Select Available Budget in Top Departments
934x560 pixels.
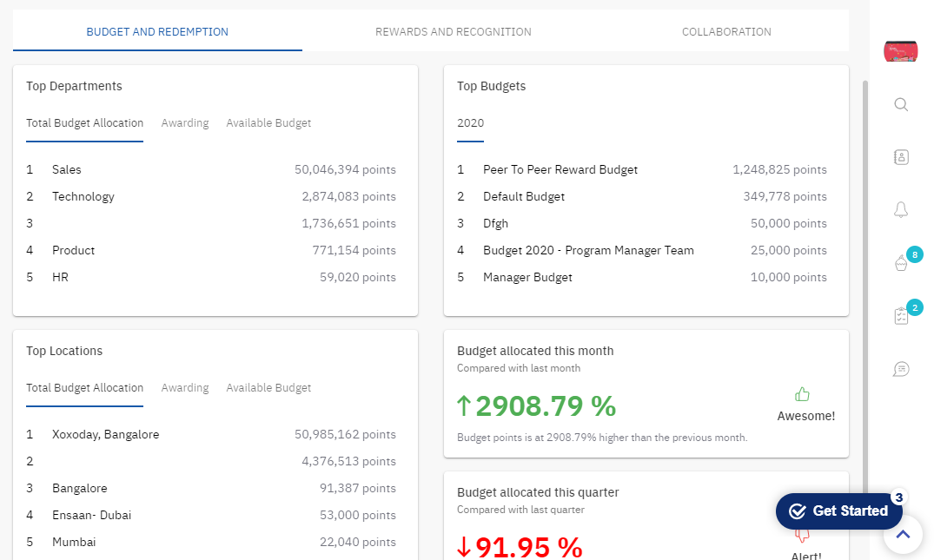point(268,123)
